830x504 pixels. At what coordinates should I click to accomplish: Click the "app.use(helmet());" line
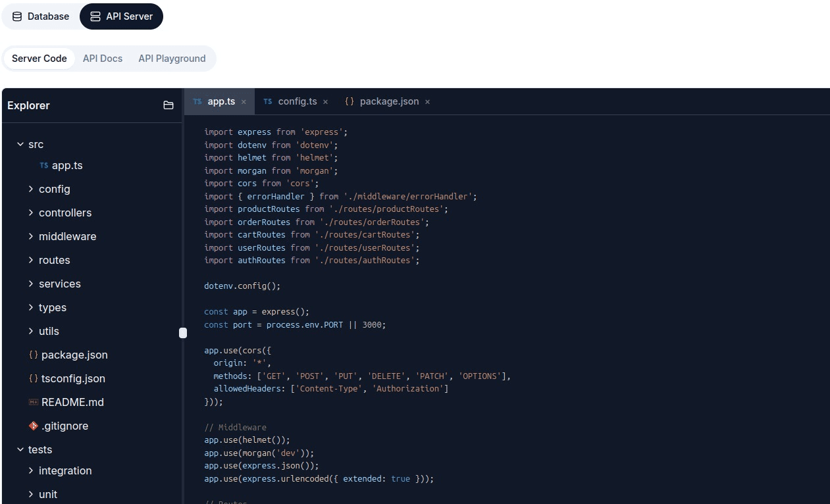tap(247, 440)
